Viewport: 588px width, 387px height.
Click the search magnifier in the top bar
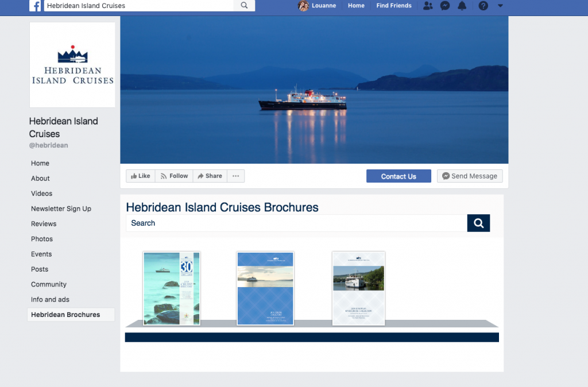(244, 6)
